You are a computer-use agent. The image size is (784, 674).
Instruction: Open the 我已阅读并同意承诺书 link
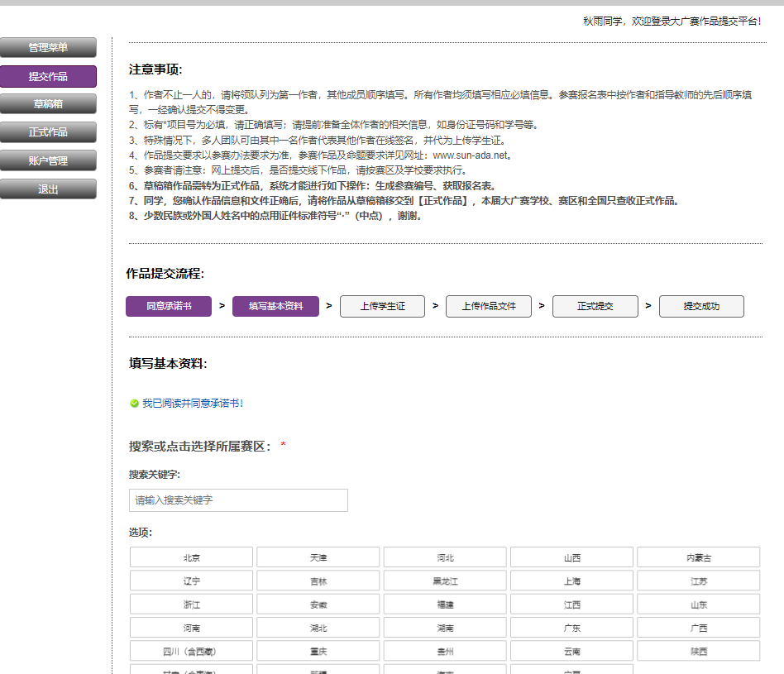click(x=193, y=404)
